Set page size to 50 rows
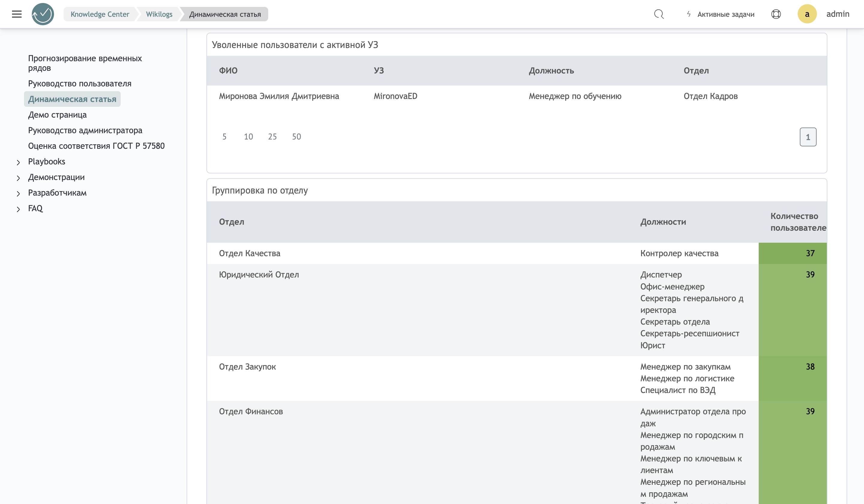This screenshot has height=504, width=864. coord(296,136)
